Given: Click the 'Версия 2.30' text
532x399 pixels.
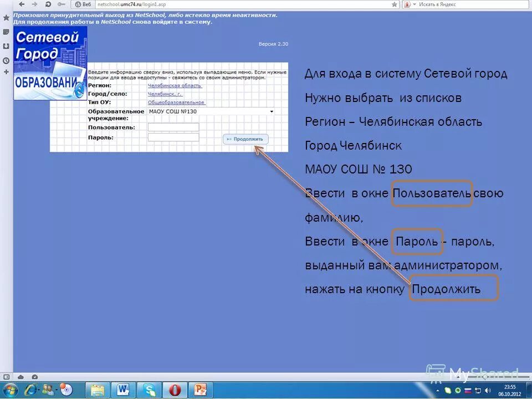Looking at the screenshot, I should click(273, 44).
